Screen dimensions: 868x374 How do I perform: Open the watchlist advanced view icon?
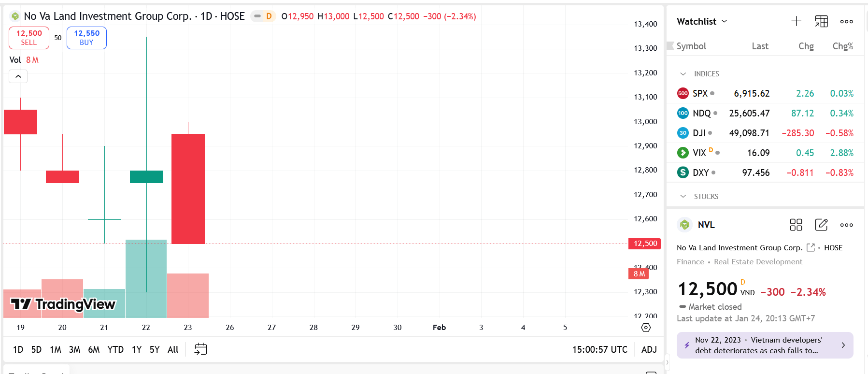[821, 21]
